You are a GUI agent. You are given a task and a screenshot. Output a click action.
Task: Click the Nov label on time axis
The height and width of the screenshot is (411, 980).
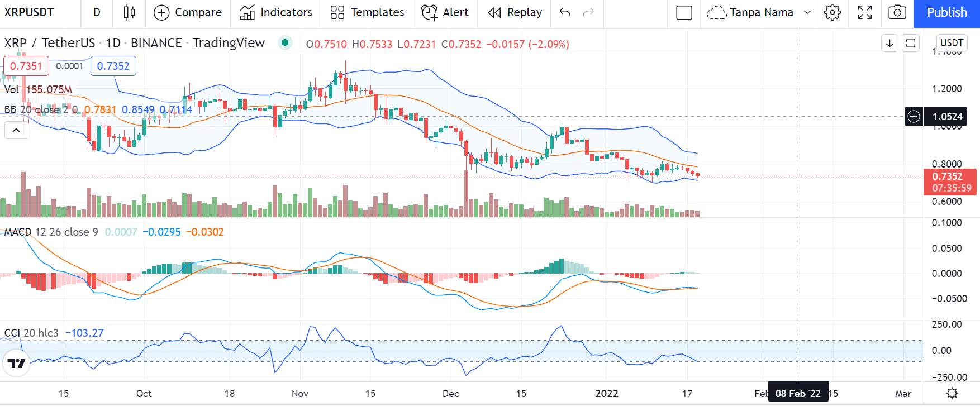point(300,393)
